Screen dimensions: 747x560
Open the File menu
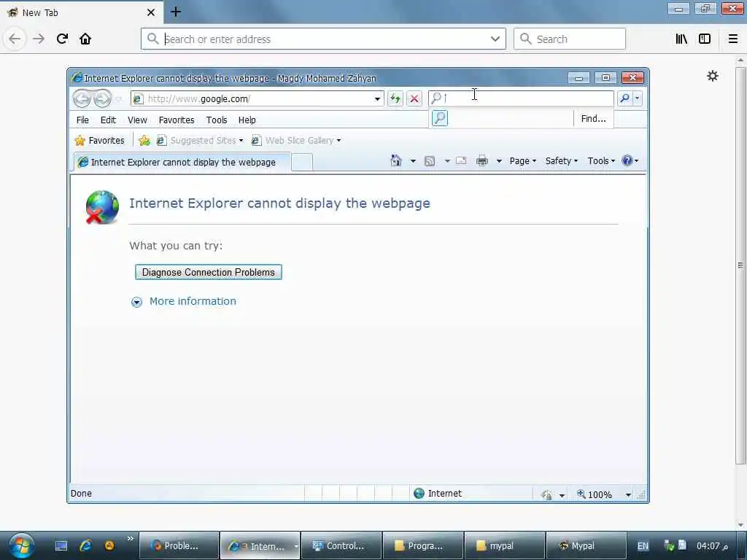82,120
